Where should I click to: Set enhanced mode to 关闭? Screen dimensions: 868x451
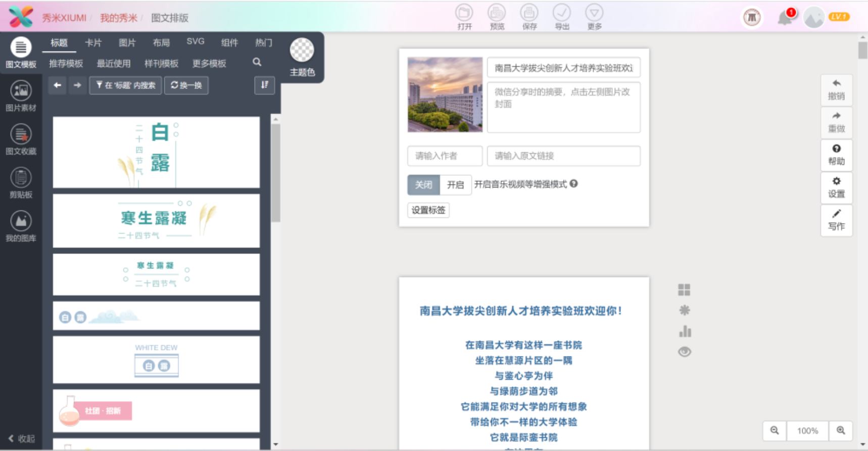coord(423,185)
